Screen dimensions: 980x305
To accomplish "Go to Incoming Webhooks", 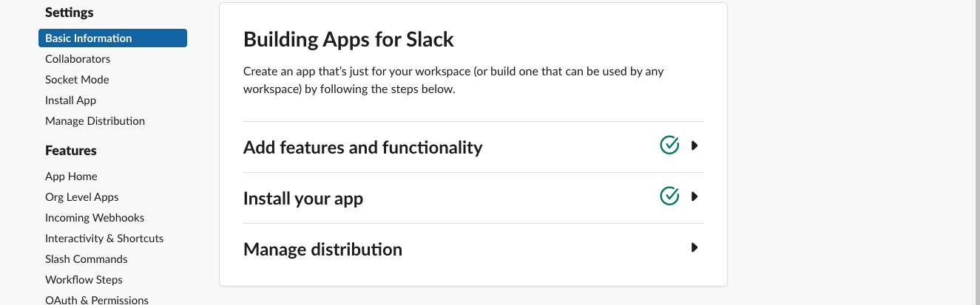I will 95,218.
